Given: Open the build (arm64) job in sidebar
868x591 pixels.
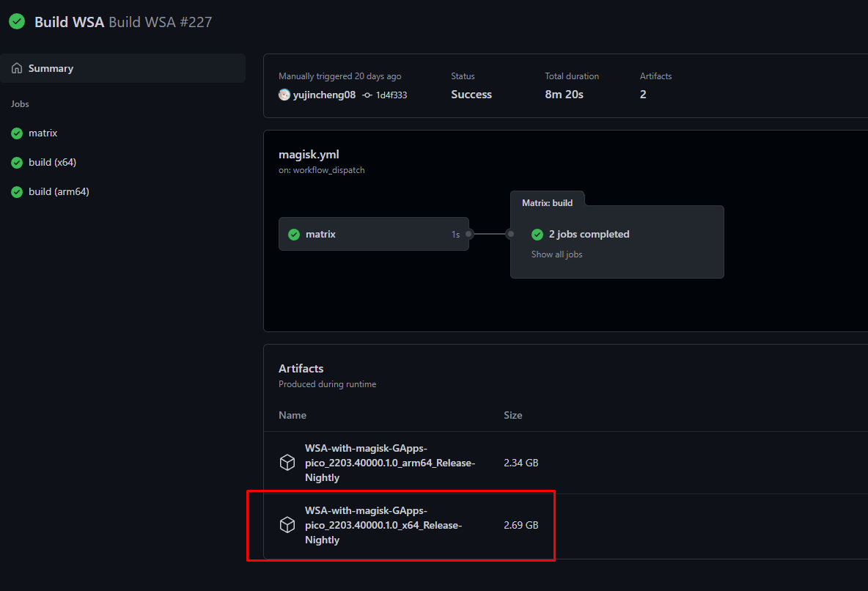Looking at the screenshot, I should 59,192.
